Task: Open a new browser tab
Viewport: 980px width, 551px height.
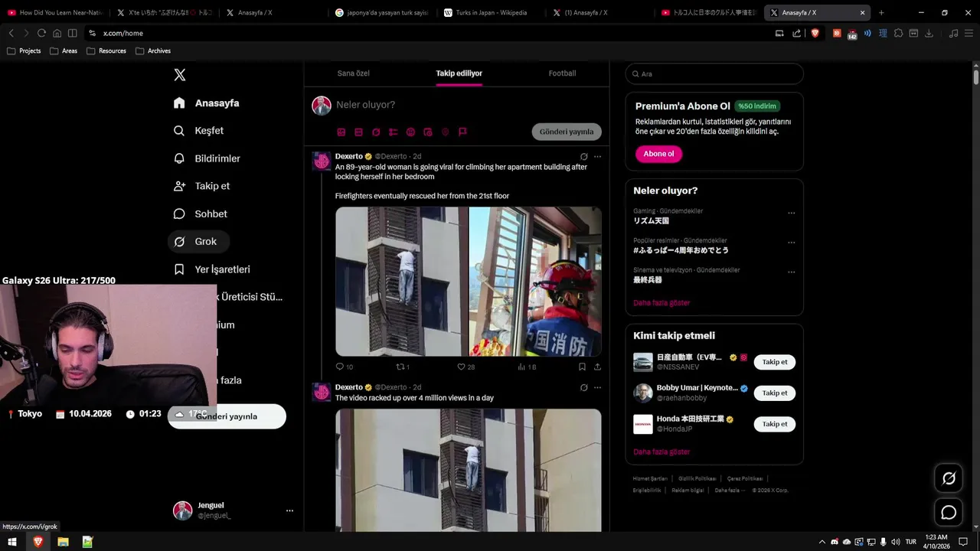Action: tap(881, 13)
